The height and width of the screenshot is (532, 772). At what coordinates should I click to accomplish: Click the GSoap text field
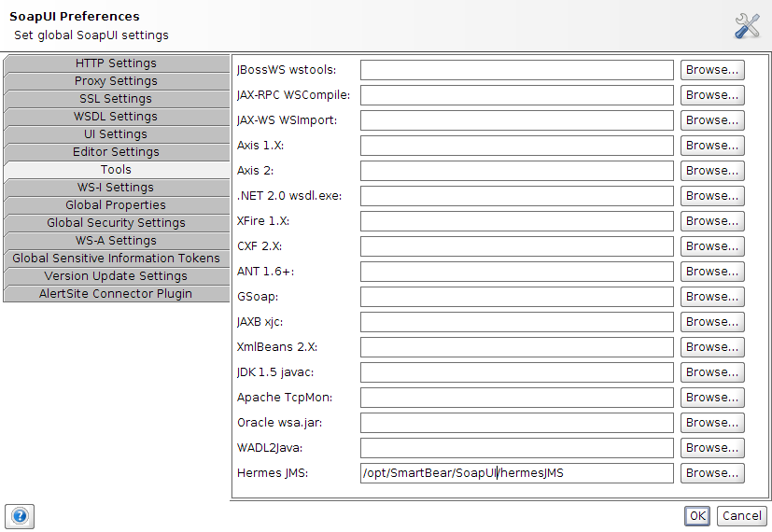[517, 297]
